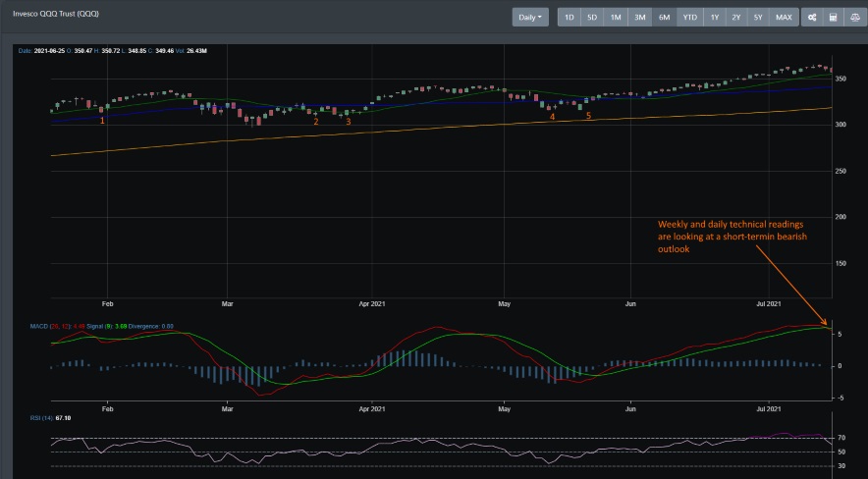Screen dimensions: 868x479
Task: Choose the YTD range button
Action: (x=689, y=17)
